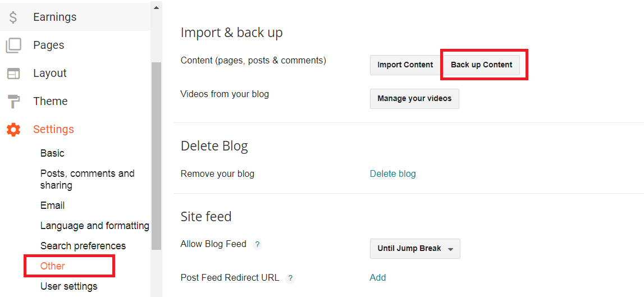The height and width of the screenshot is (297, 644).
Task: Open Email settings section
Action: (52, 205)
